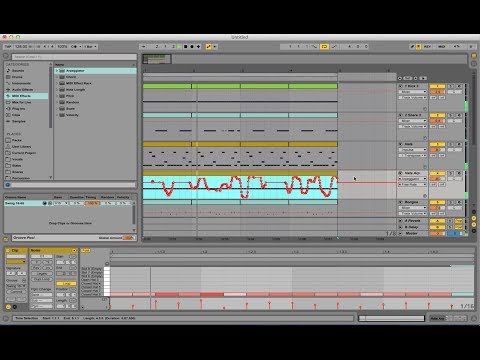This screenshot has height=360, width=480.
Task: Adjust the groove pool Global Amount
Action: pyautogui.click(x=128, y=238)
